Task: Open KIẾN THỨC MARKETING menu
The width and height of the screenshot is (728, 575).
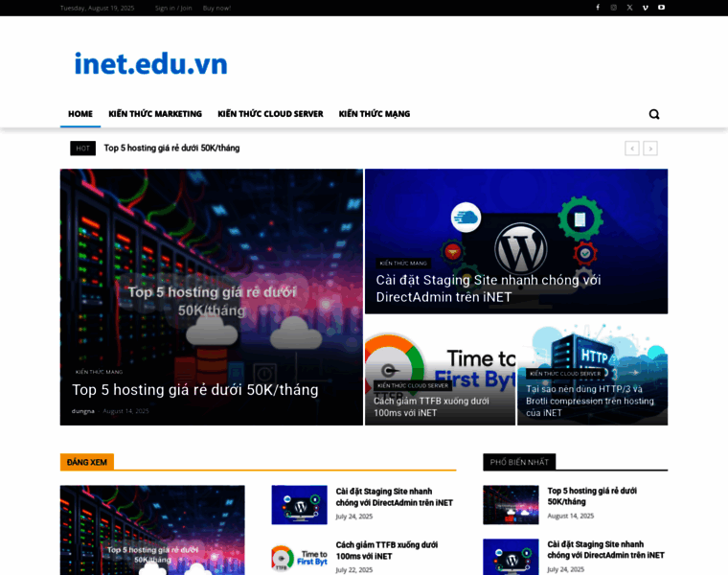Action: click(x=155, y=114)
